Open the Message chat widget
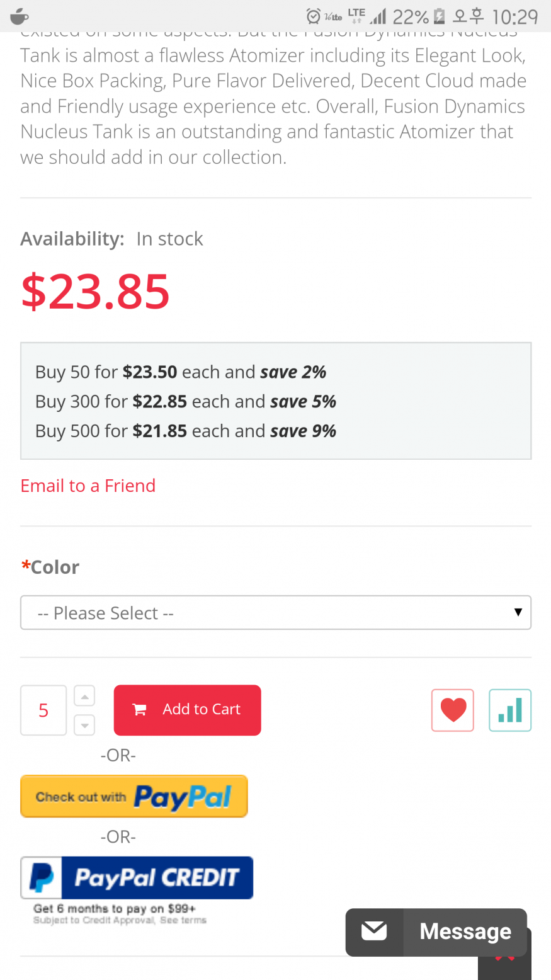551x980 pixels. pos(465,932)
